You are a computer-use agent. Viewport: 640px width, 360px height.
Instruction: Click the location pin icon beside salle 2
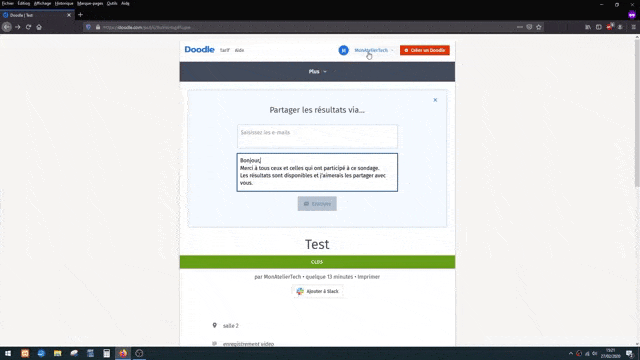pyautogui.click(x=214, y=325)
